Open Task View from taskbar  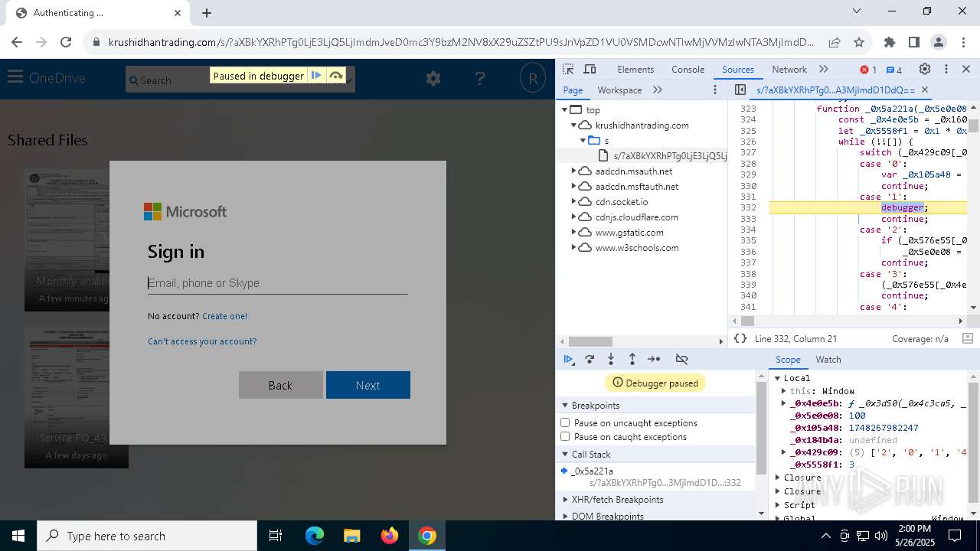(276, 536)
